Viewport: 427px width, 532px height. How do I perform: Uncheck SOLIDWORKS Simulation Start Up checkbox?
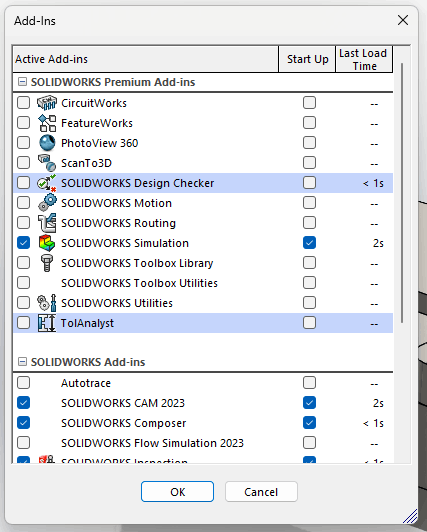point(309,243)
